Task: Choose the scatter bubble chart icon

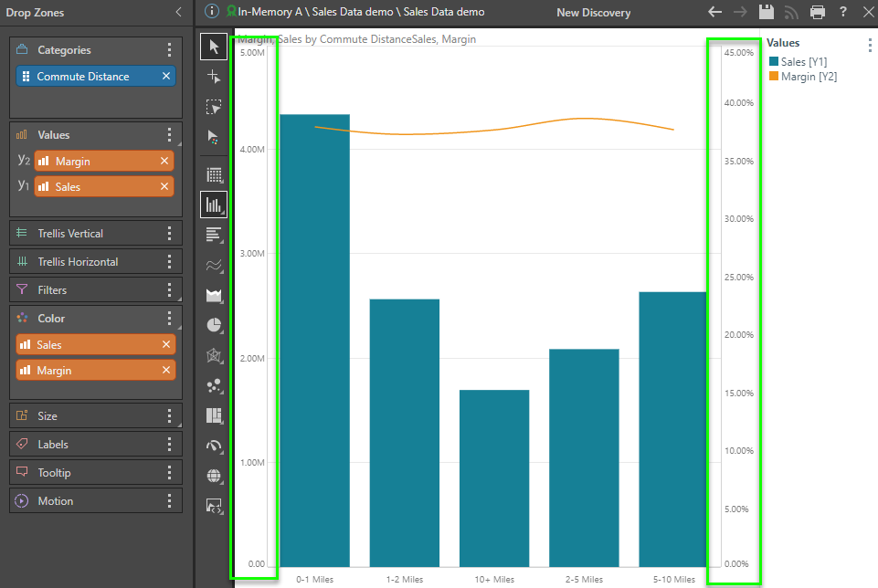Action: (214, 385)
